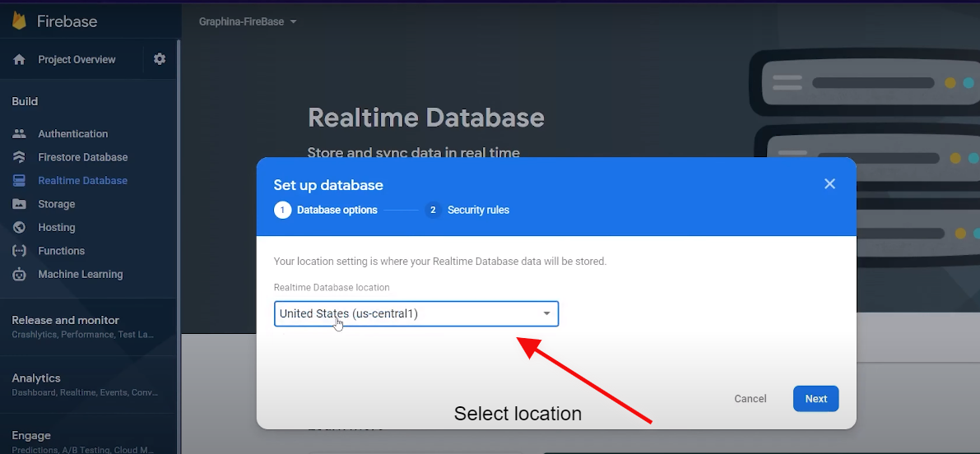Open Storage in the sidebar
This screenshot has height=454, width=980.
[56, 204]
